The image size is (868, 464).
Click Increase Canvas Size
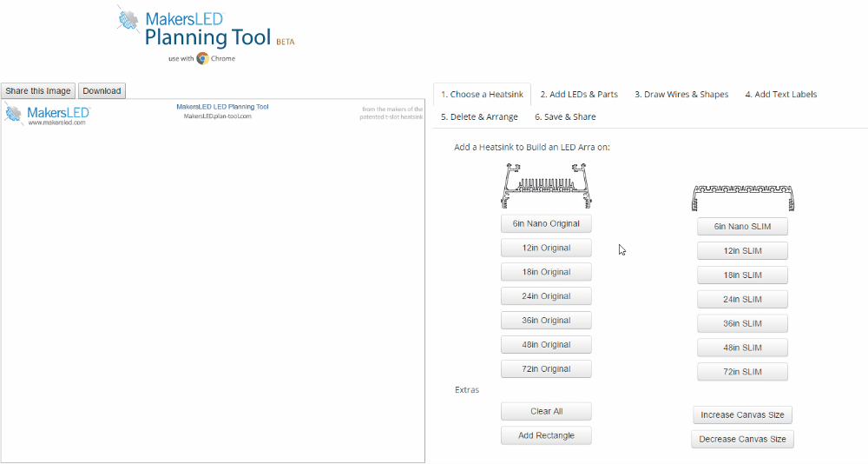[x=742, y=414]
